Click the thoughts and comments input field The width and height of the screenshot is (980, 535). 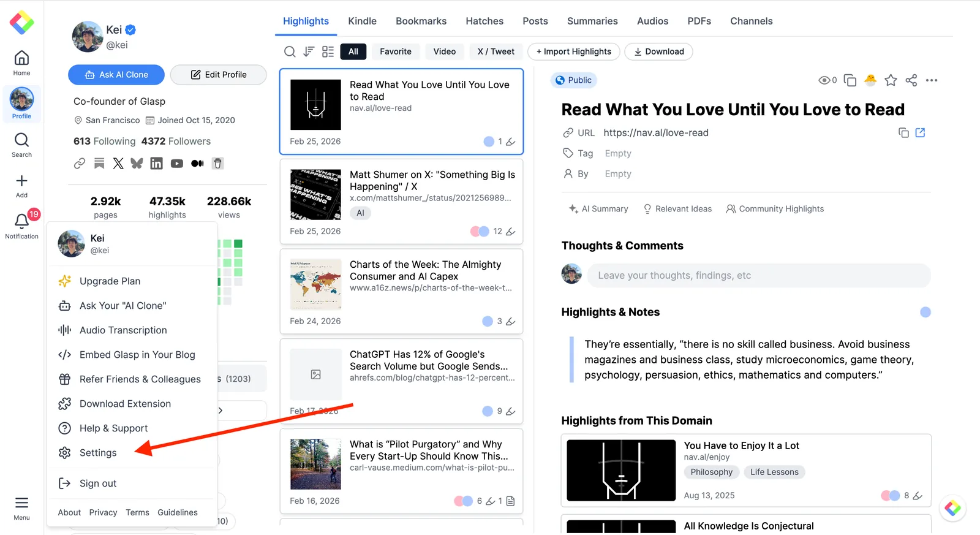[x=759, y=276]
